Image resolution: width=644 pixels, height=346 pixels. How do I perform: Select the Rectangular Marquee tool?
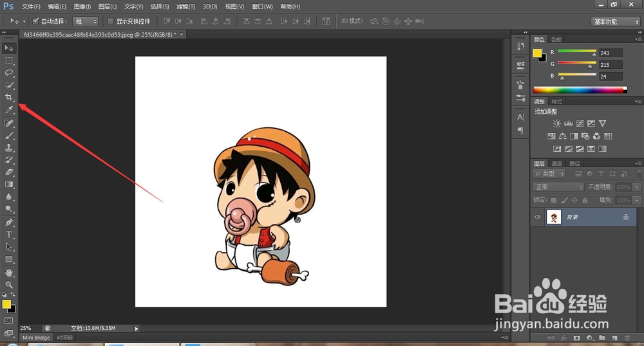[x=8, y=60]
